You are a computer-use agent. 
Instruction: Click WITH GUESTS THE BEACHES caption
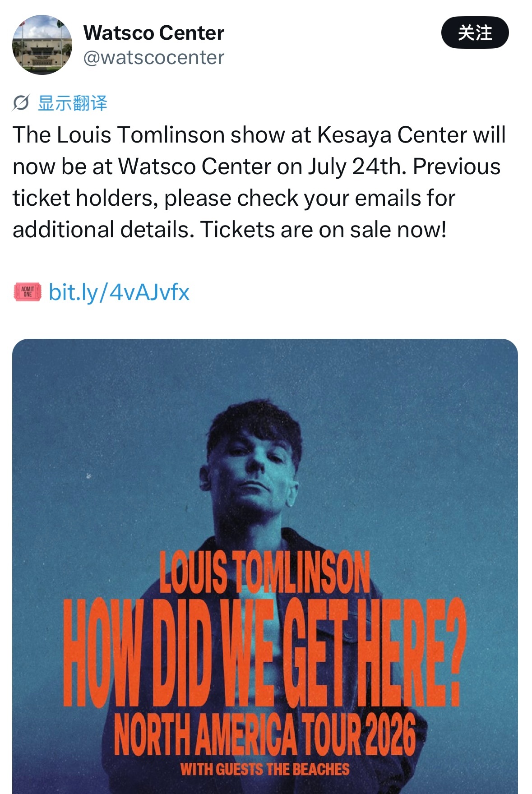coord(265,769)
